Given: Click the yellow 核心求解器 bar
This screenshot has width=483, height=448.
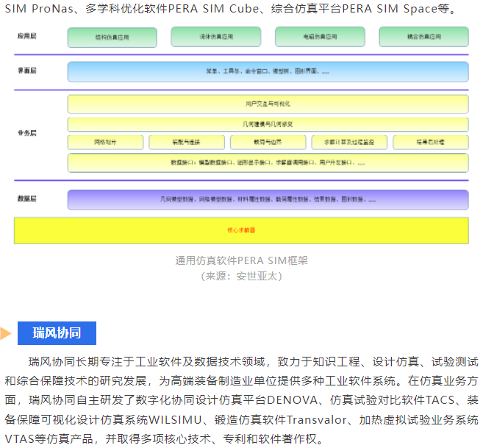Looking at the screenshot, I should 241,230.
